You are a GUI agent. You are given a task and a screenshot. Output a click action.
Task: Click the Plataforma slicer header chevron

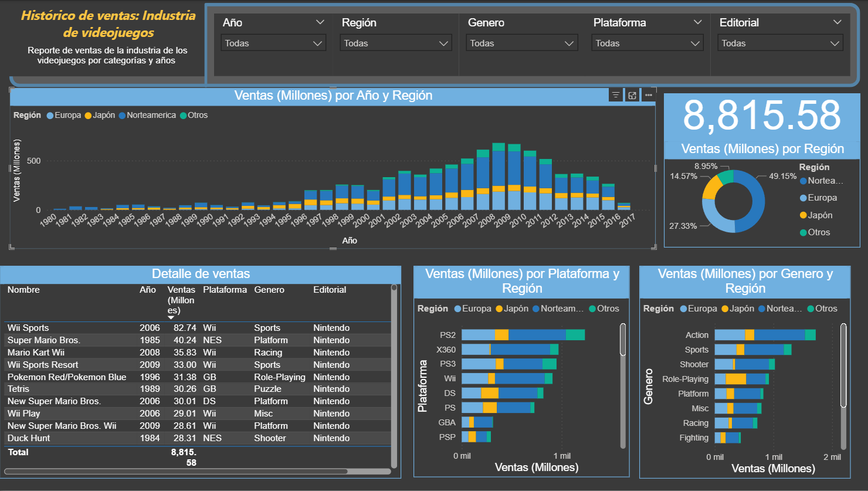tap(697, 22)
